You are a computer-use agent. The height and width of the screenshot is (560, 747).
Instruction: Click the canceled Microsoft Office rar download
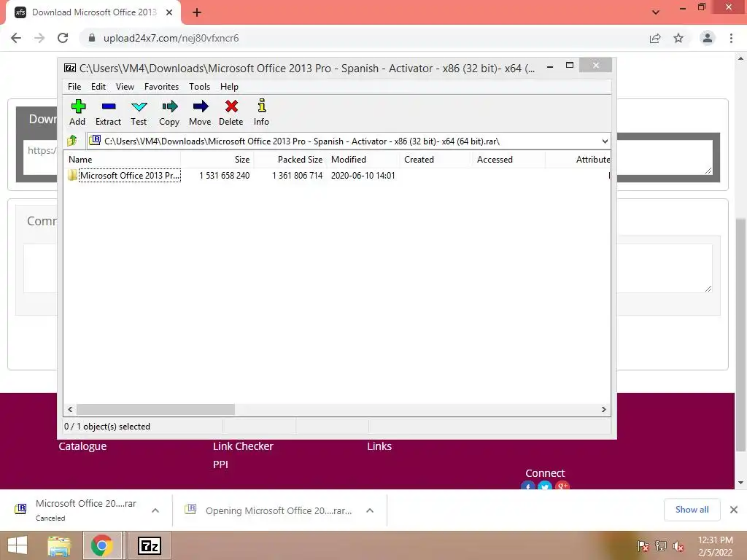point(86,510)
